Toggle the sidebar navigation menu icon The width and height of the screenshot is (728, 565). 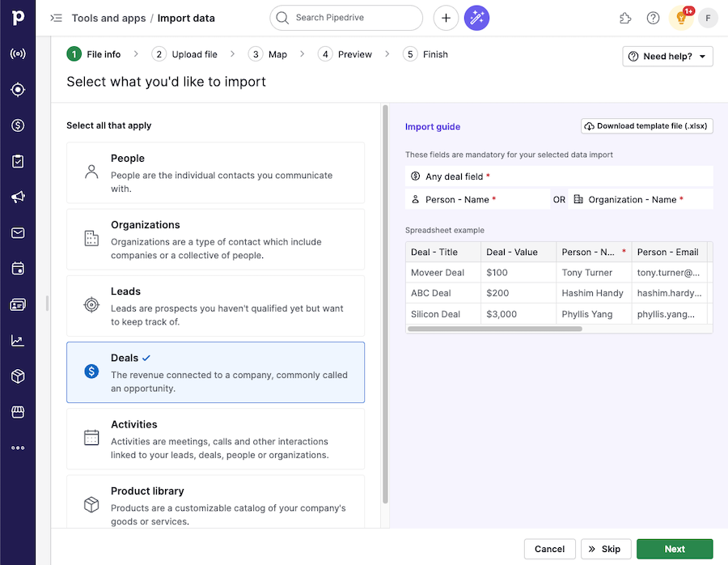[56, 18]
